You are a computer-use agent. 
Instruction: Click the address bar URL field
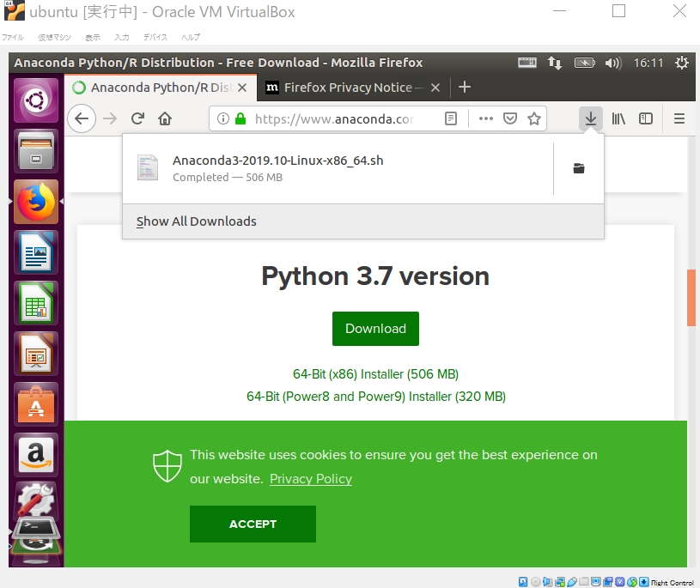334,119
